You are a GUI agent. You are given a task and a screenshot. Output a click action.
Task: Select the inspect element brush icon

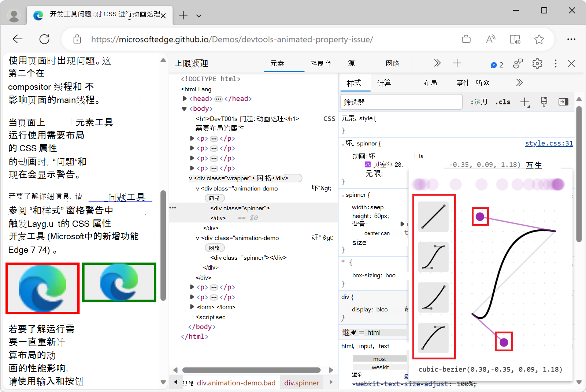[x=544, y=102]
